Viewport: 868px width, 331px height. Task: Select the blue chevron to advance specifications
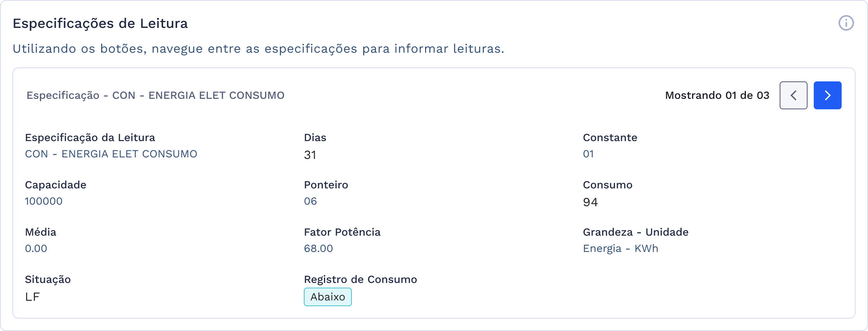[x=827, y=95]
